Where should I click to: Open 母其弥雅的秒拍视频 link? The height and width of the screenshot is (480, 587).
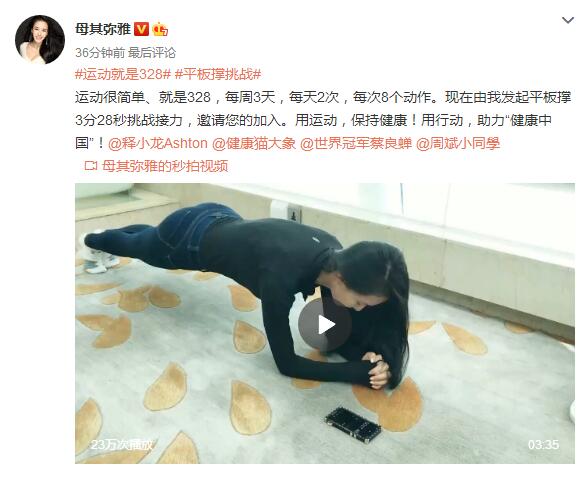165,166
